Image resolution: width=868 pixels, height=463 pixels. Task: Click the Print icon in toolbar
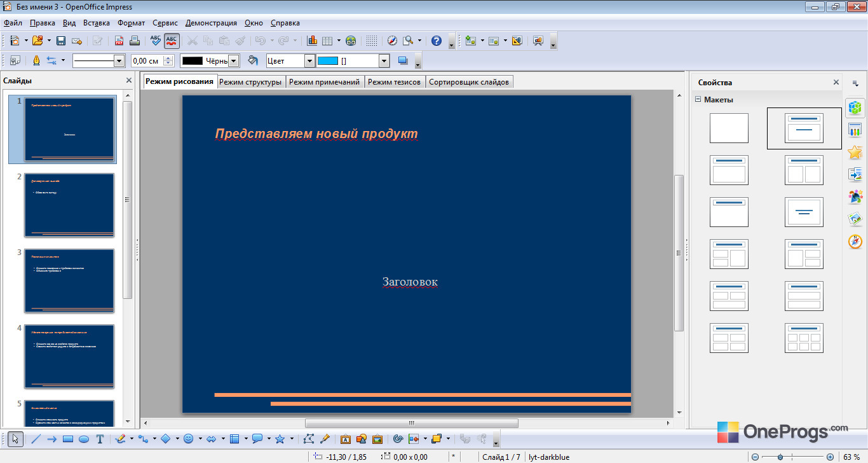(x=134, y=41)
